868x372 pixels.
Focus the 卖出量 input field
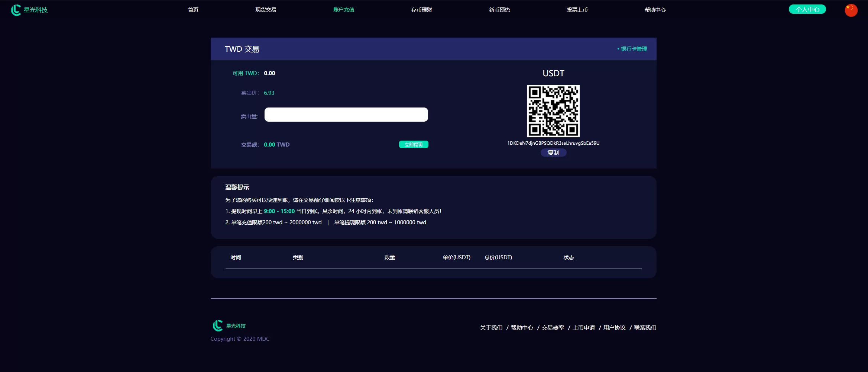[346, 115]
